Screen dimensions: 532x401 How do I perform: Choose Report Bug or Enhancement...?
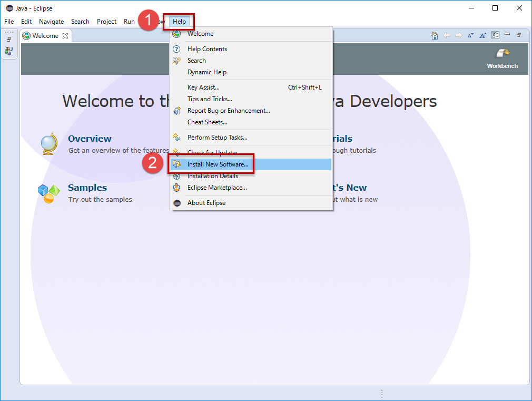coord(251,110)
